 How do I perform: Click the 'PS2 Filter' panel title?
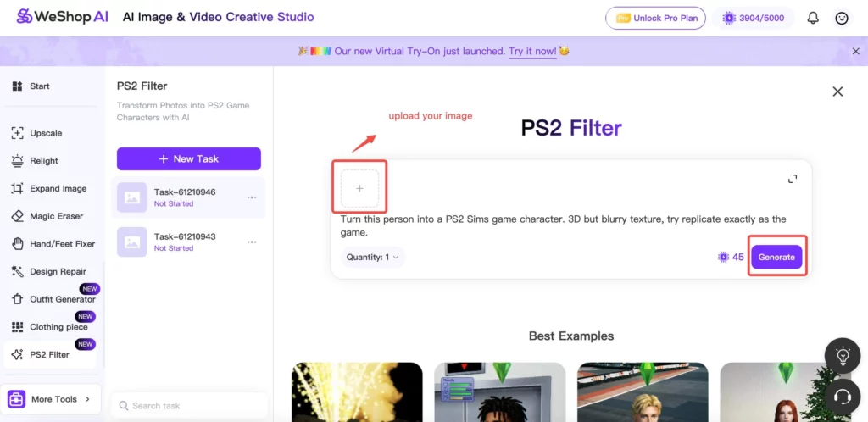pos(142,86)
